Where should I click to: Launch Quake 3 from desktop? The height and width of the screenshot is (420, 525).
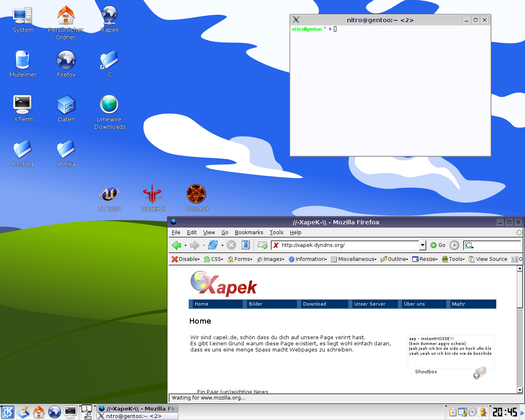pos(153,198)
